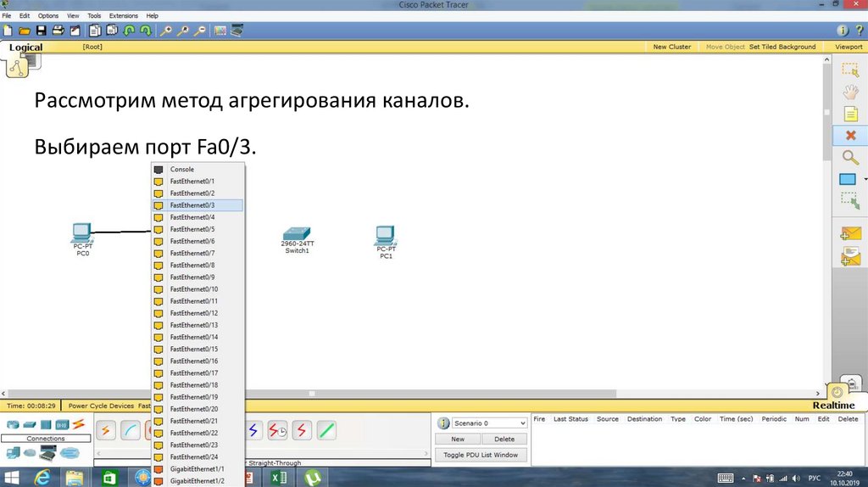Viewport: 868px width, 487px height.
Task: Click the Add Simple PDU envelope
Action: 850,233
